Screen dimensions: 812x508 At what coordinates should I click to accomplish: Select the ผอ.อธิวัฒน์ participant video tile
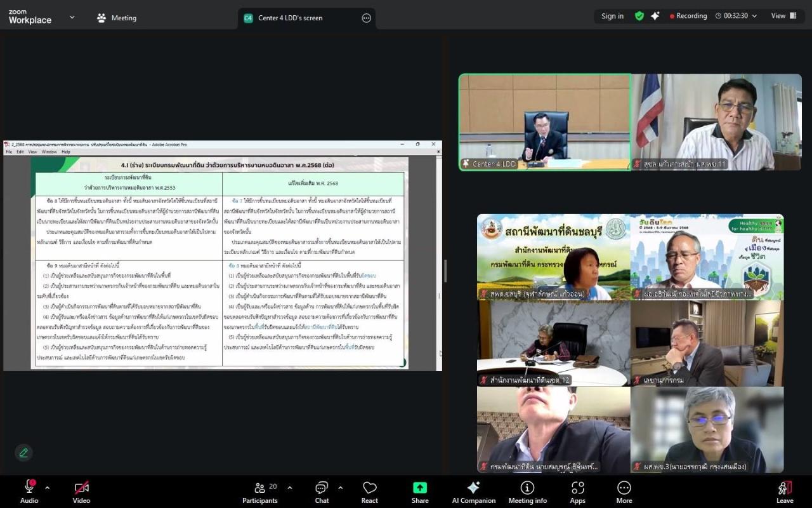(x=707, y=257)
